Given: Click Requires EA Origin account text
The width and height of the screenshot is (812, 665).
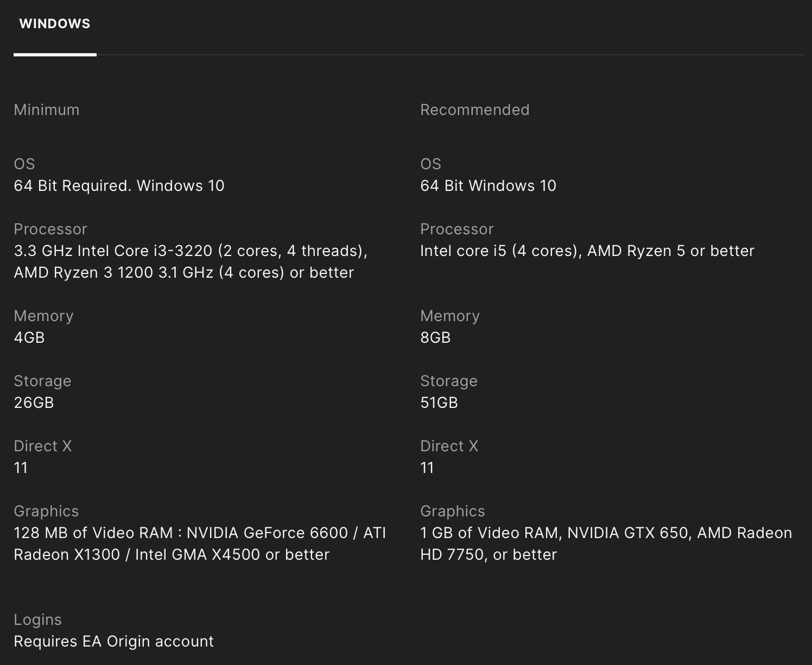Looking at the screenshot, I should pyautogui.click(x=113, y=641).
